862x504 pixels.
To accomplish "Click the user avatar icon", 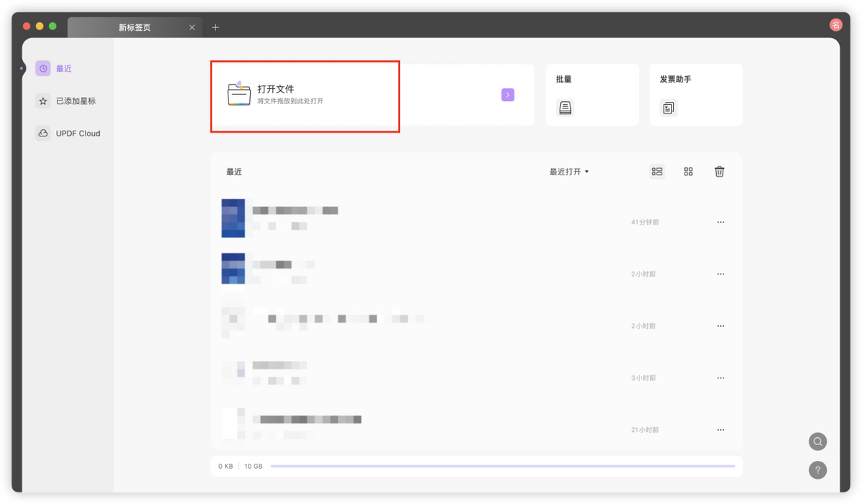I will [835, 25].
